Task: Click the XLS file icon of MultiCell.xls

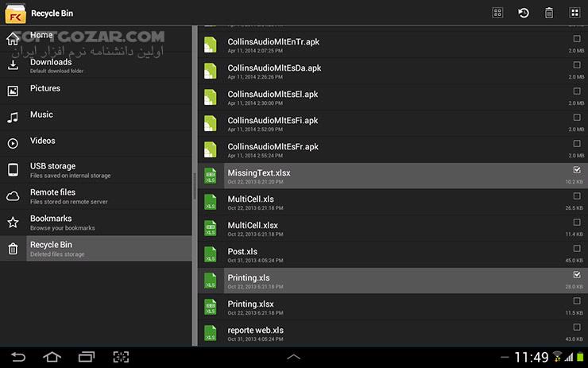Action: [210, 202]
